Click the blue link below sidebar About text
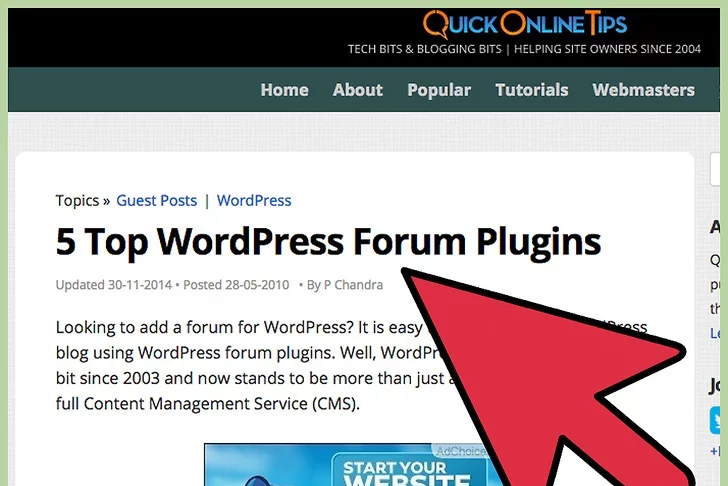The image size is (728, 486). coord(716,333)
